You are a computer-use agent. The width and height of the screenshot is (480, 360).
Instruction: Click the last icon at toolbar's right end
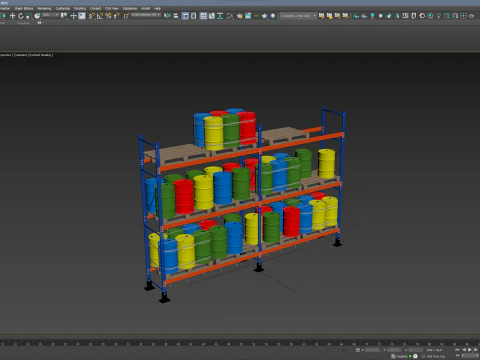click(x=471, y=16)
